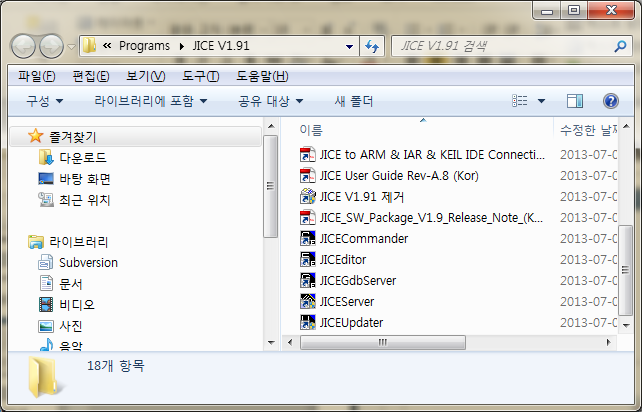Expand hidden path chevrons in address bar
Screen dimensions: 642x412
click(107, 46)
